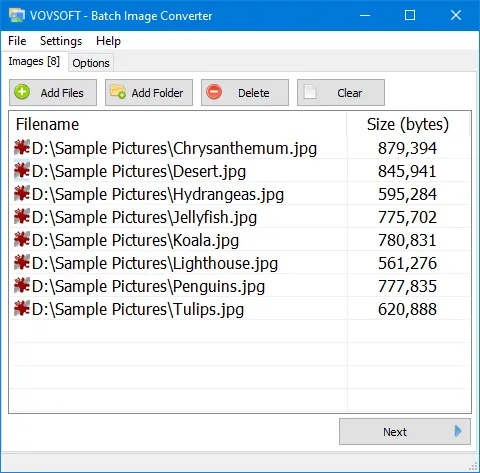
Task: Open the Settings menu
Action: pyautogui.click(x=61, y=41)
